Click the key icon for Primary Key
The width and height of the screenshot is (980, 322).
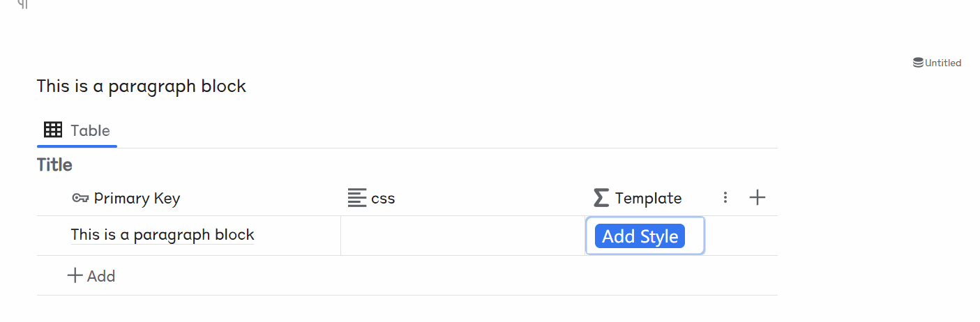80,199
